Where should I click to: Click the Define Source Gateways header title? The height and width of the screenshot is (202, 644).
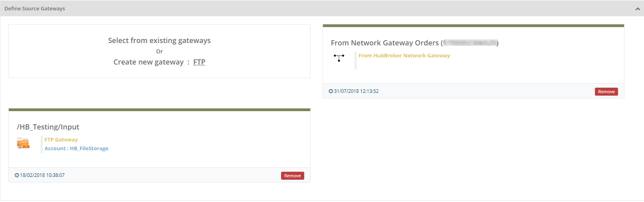tap(35, 9)
